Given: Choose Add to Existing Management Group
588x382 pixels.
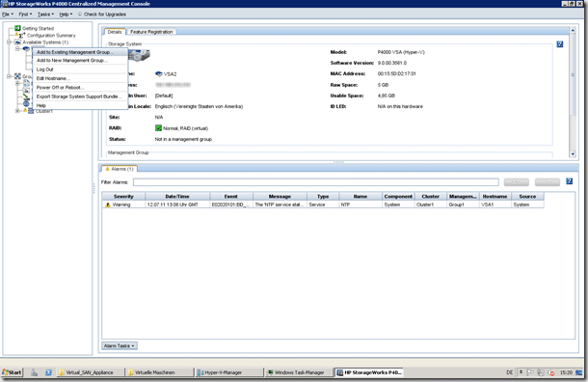Looking at the screenshot, I should (x=80, y=52).
